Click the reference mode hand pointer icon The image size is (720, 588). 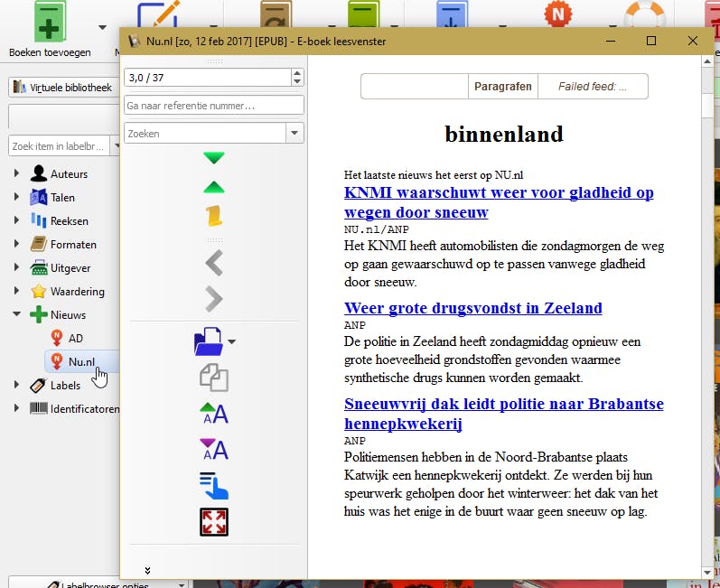(x=214, y=486)
